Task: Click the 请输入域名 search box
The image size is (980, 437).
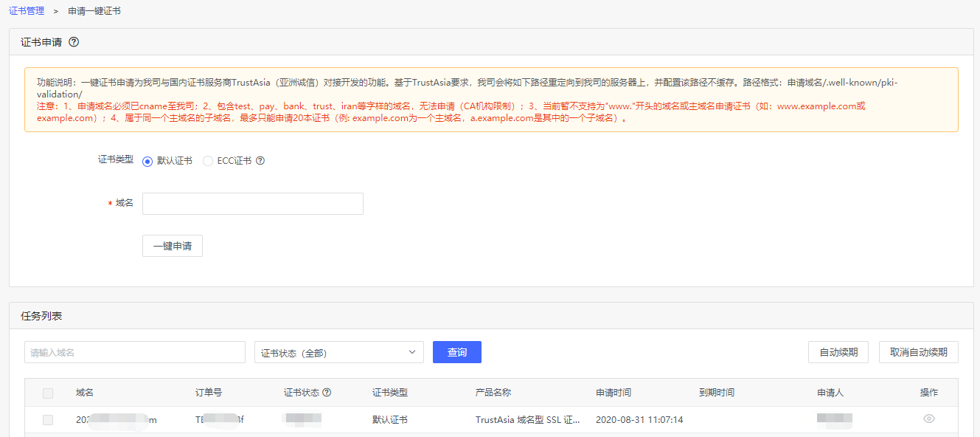Action: (x=134, y=353)
